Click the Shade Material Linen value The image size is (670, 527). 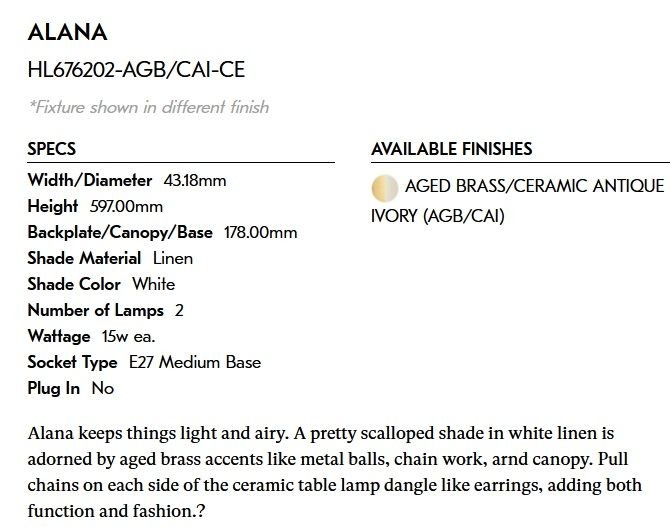coord(173,259)
